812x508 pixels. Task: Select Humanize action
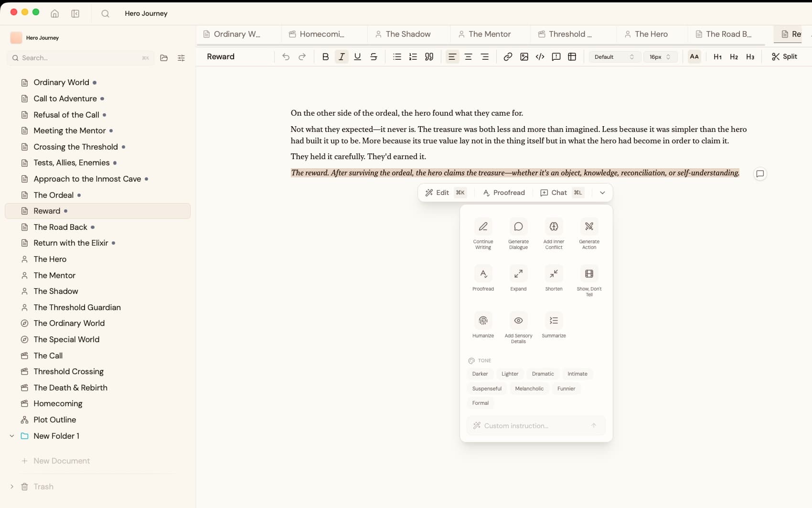(483, 325)
